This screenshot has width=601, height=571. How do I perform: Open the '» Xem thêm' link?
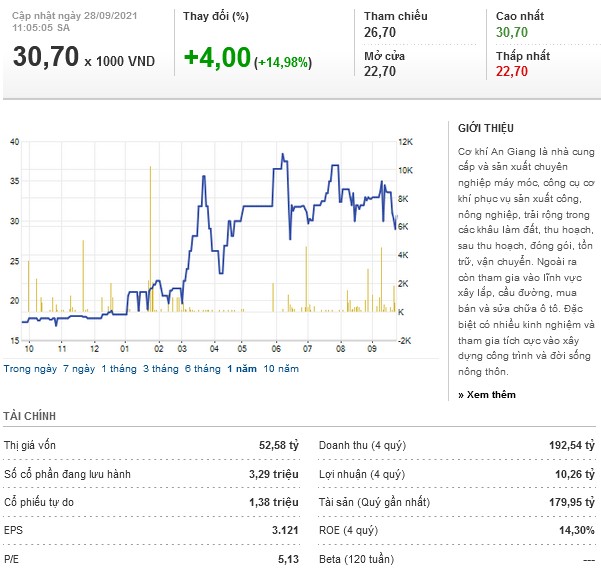pyautogui.click(x=487, y=394)
